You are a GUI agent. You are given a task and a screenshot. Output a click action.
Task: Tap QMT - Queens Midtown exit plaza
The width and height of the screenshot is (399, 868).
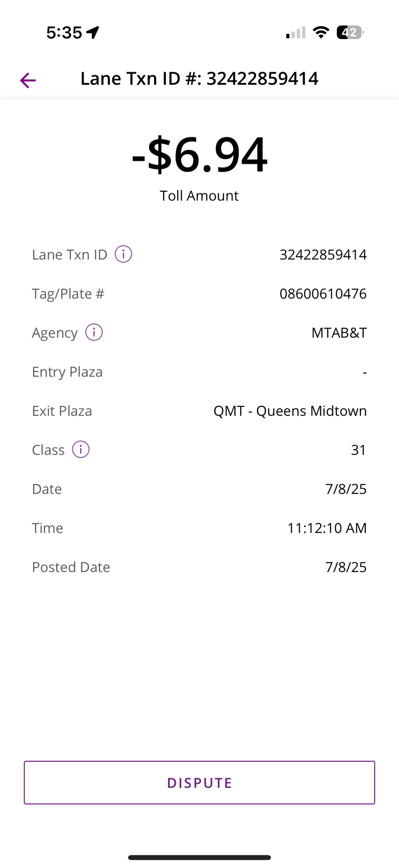290,411
